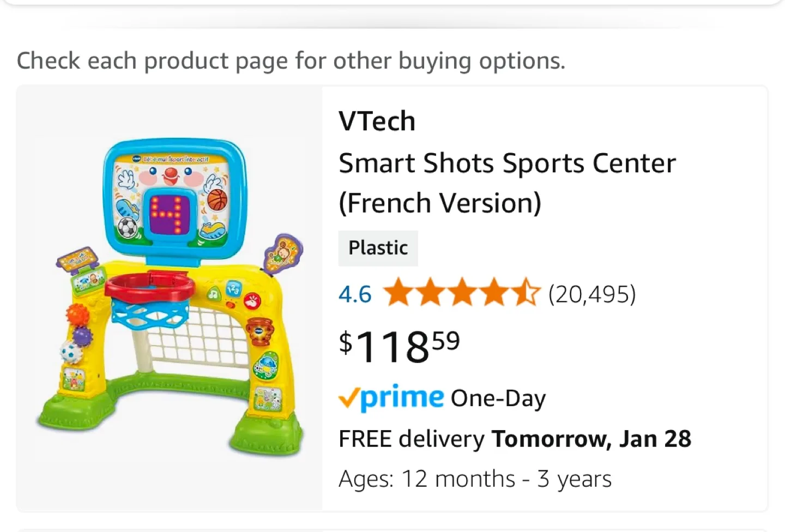Select the half-filled fifth star icon

(x=528, y=293)
